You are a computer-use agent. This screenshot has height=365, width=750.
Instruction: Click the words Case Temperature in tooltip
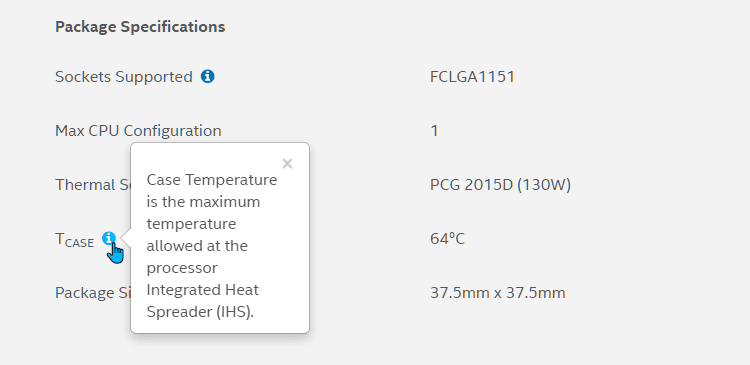212,180
